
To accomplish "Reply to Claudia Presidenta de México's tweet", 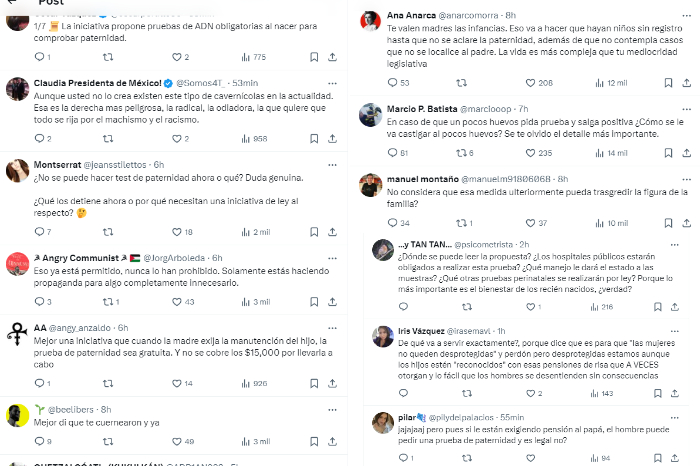I will point(36,138).
